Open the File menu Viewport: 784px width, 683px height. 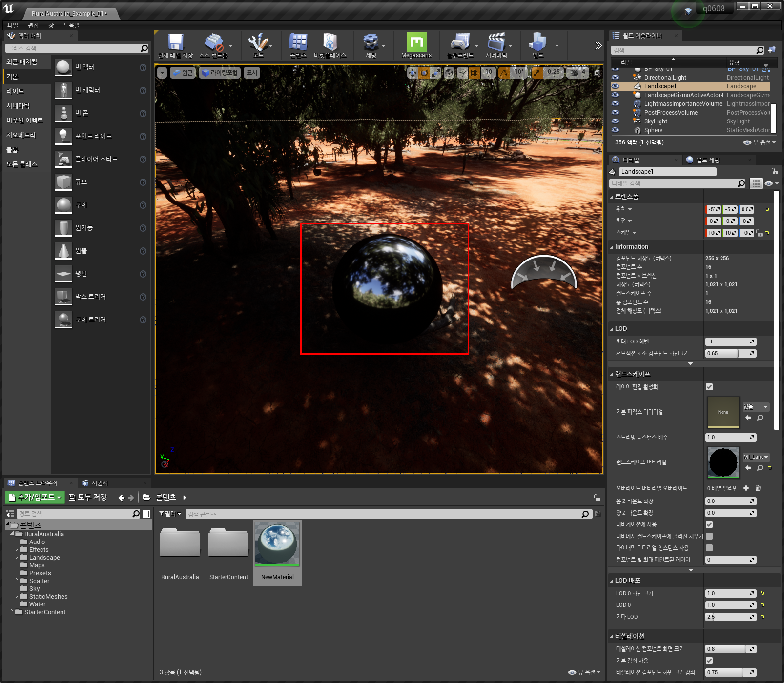tap(13, 25)
